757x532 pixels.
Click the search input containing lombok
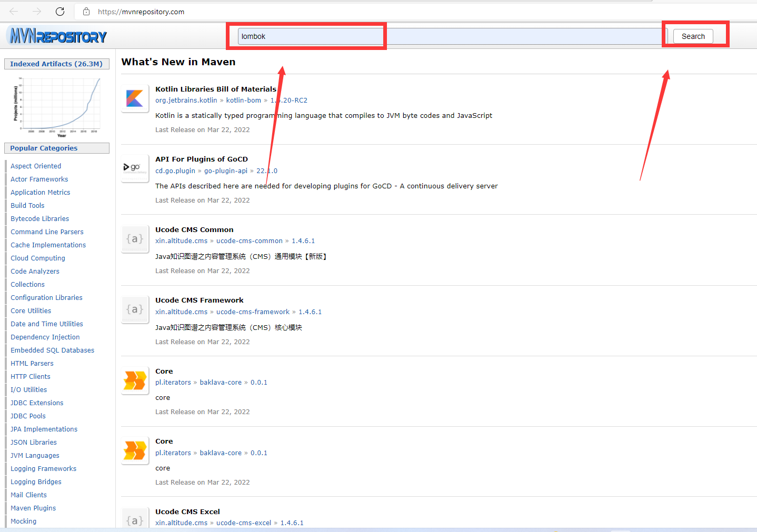pos(453,36)
